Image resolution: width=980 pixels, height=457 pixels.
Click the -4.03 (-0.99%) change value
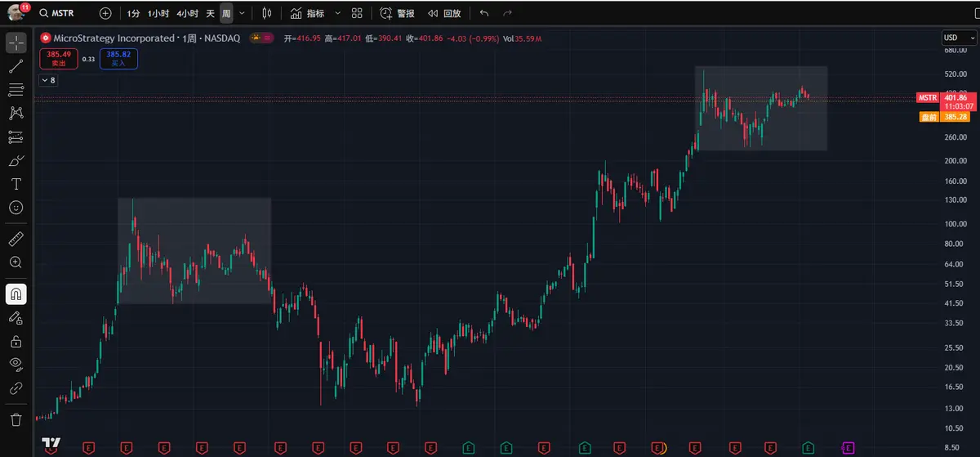[472, 38]
